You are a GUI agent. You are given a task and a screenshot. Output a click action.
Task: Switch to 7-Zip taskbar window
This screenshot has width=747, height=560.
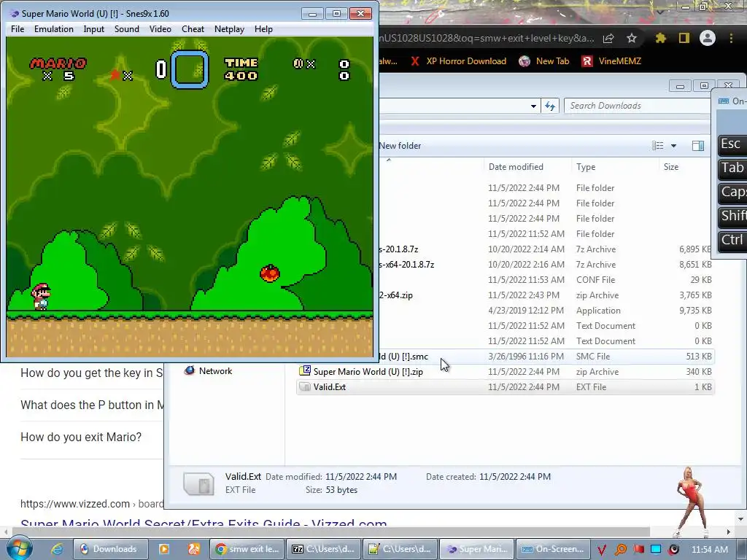pyautogui.click(x=323, y=549)
